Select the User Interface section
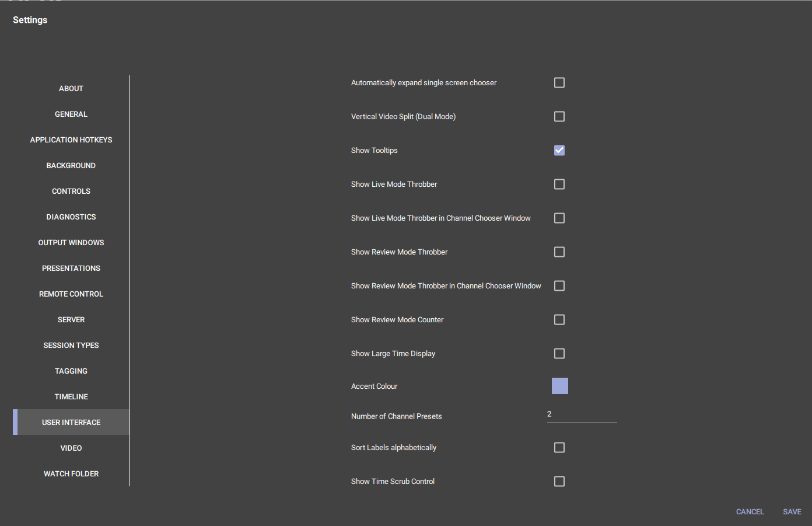The image size is (812, 526). [x=71, y=422]
